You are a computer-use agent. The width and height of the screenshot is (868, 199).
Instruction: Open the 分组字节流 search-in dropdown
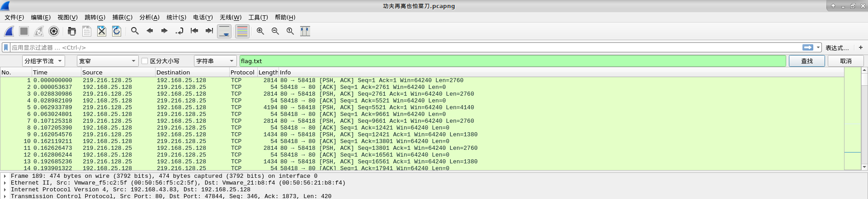click(x=43, y=61)
